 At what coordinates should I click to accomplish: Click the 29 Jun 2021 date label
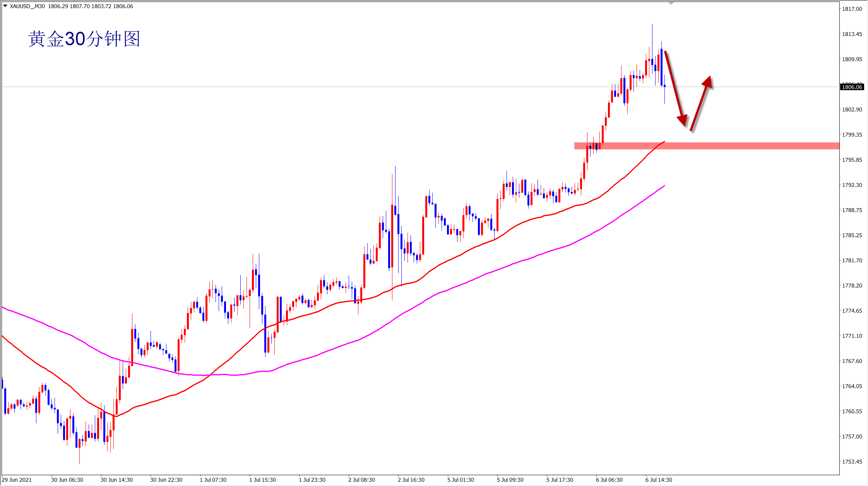pyautogui.click(x=17, y=480)
